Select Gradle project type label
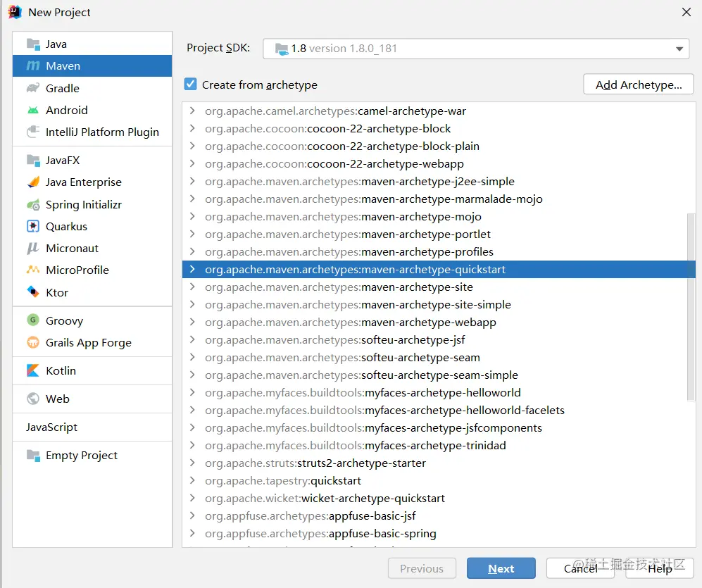Screen dimensions: 702x588 point(62,88)
